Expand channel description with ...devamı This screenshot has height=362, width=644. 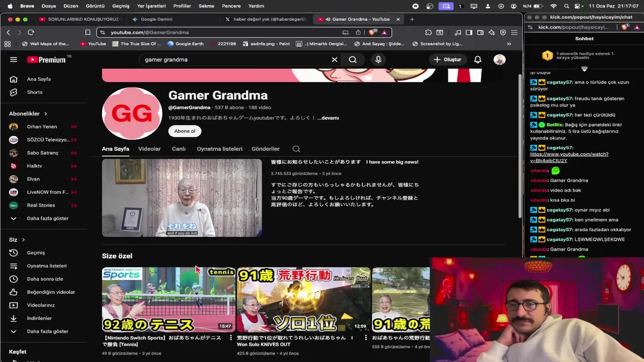[x=328, y=118]
